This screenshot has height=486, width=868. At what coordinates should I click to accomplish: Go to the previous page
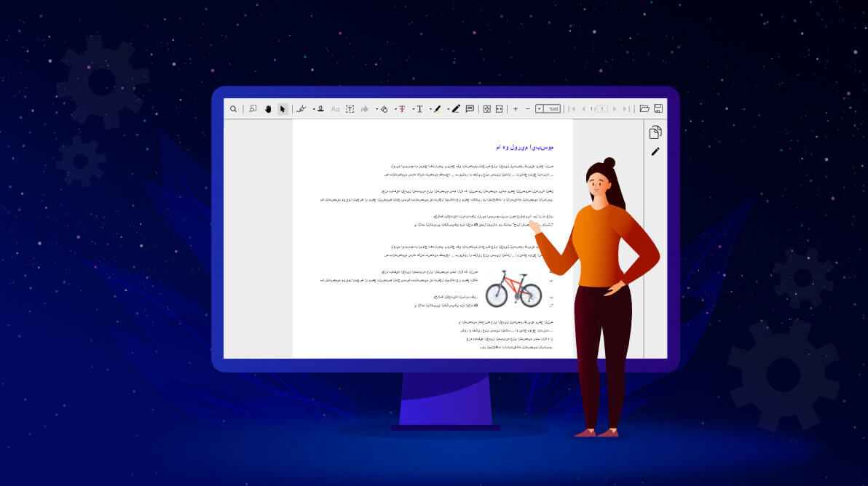[584, 109]
